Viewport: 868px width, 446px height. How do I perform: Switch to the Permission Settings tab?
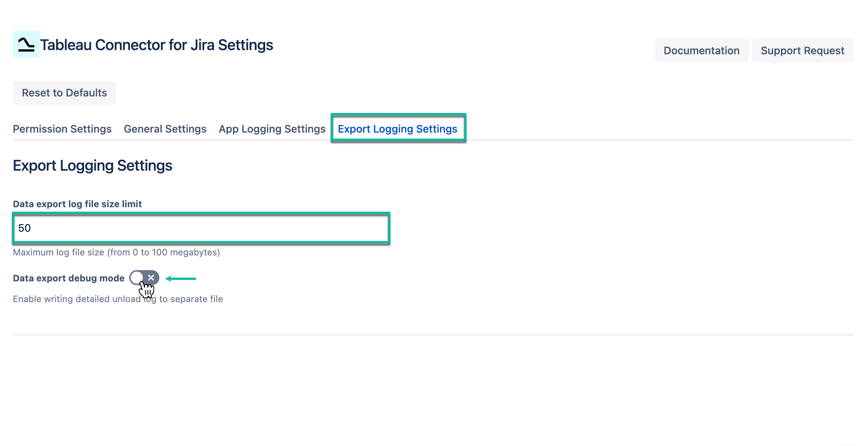tap(62, 129)
